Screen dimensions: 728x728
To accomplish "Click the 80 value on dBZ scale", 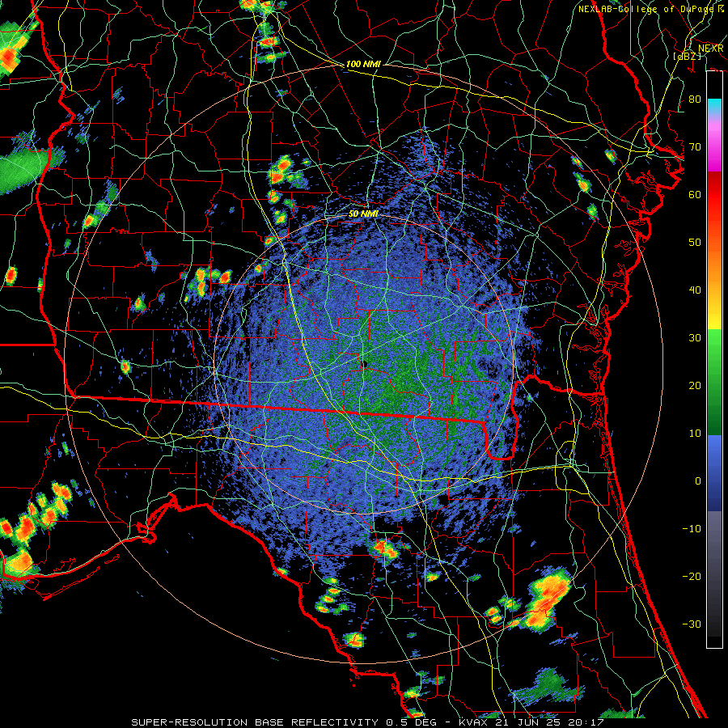I will pyautogui.click(x=695, y=99).
